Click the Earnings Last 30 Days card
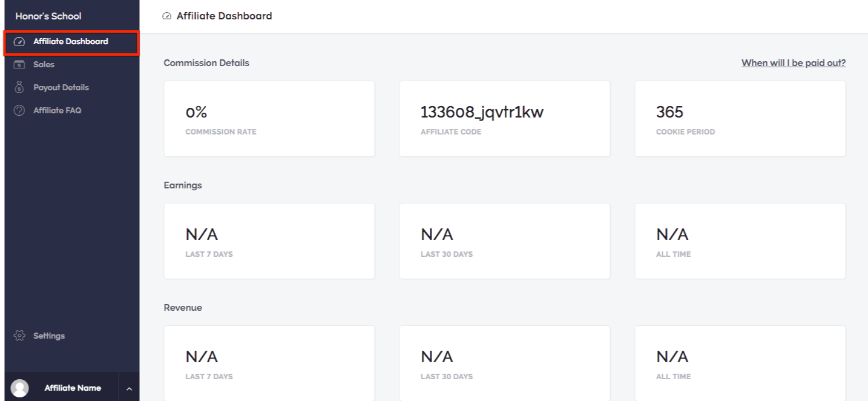 tap(505, 241)
